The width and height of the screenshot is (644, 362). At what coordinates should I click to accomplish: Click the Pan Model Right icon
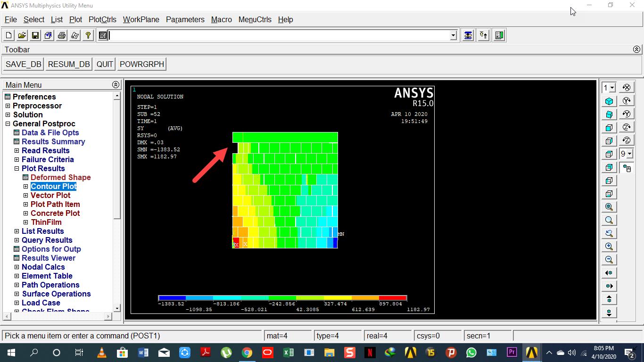609,286
